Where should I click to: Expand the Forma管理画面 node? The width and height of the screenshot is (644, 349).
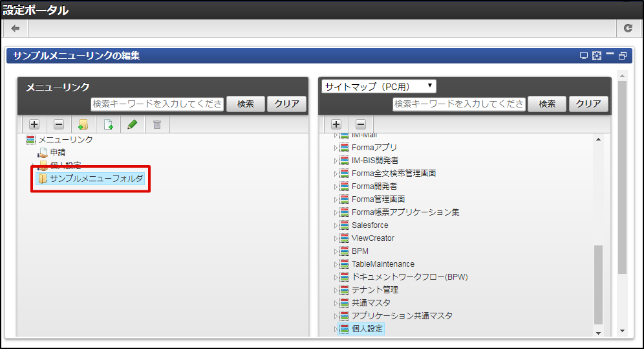335,199
